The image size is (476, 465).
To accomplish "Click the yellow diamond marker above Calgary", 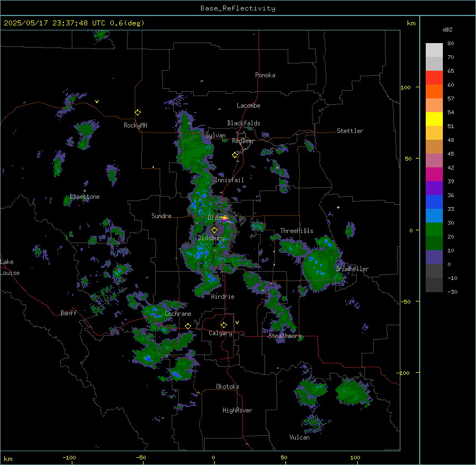I will tap(224, 325).
